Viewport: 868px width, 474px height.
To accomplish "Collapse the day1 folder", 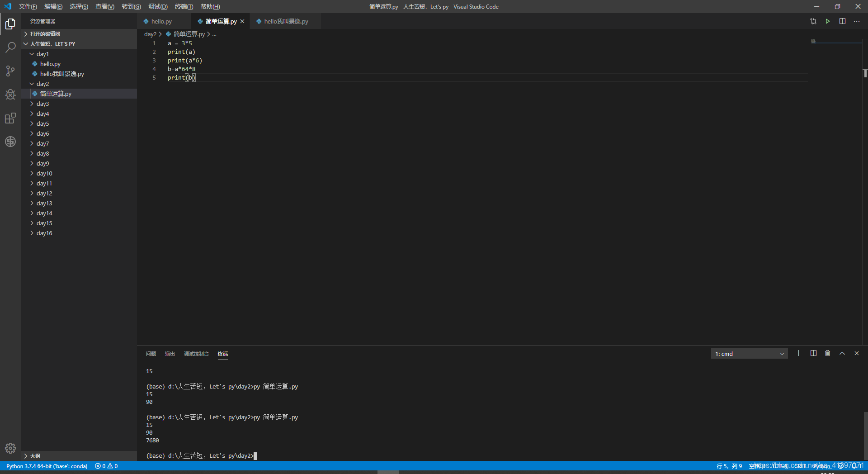I will (x=79, y=54).
